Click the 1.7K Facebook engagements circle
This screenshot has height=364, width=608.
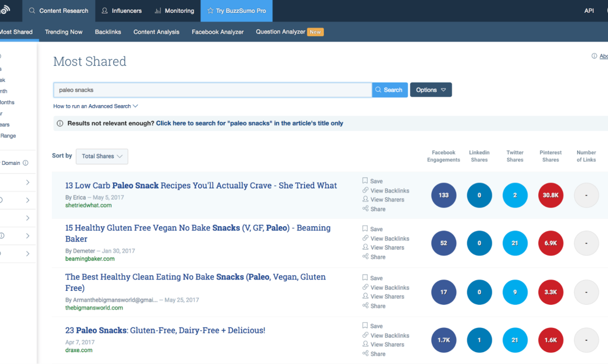(x=444, y=340)
